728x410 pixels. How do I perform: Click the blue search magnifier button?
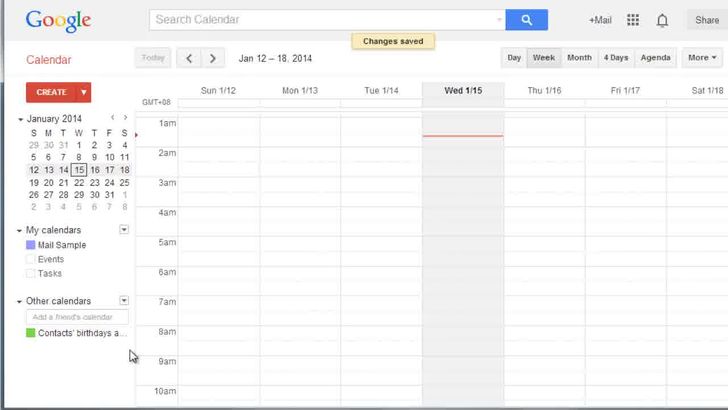pos(526,19)
